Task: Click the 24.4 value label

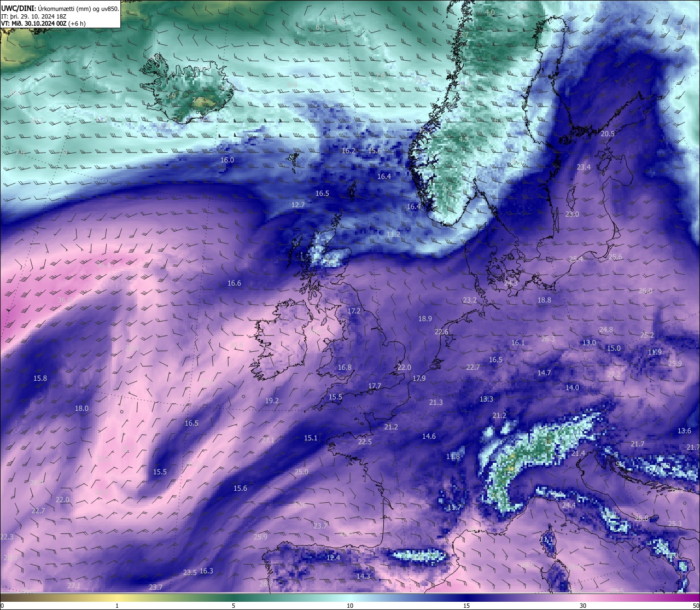Action: (x=569, y=505)
